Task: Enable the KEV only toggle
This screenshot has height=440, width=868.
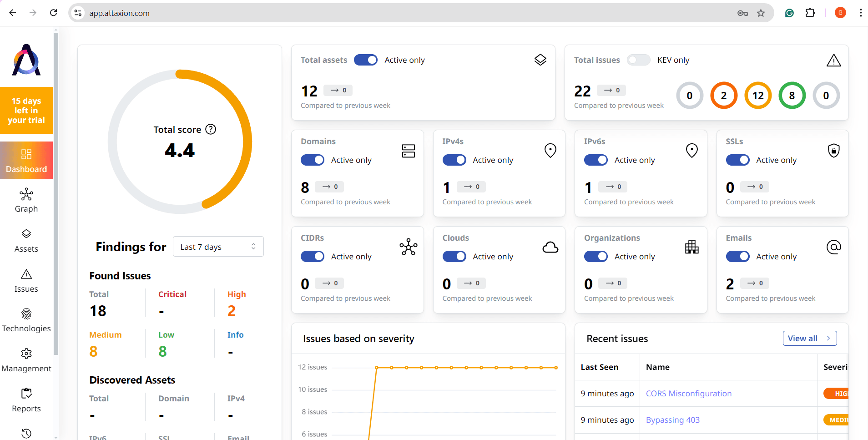Action: (x=638, y=60)
